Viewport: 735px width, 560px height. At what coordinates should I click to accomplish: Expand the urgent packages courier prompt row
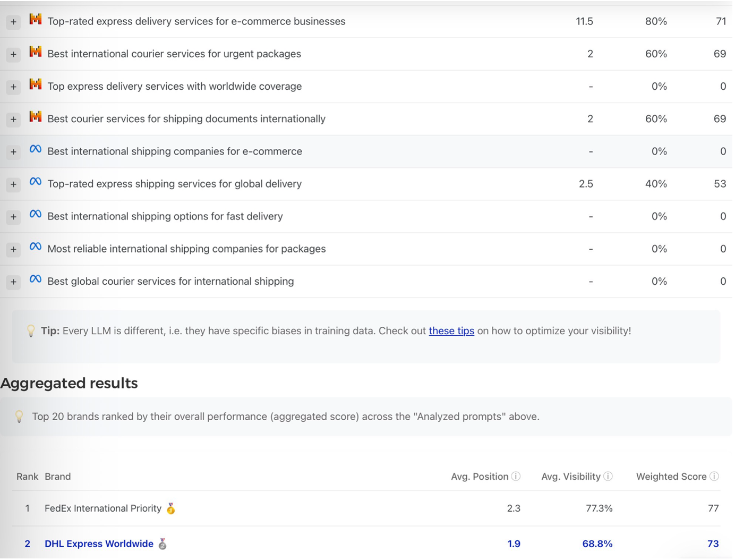coord(13,54)
